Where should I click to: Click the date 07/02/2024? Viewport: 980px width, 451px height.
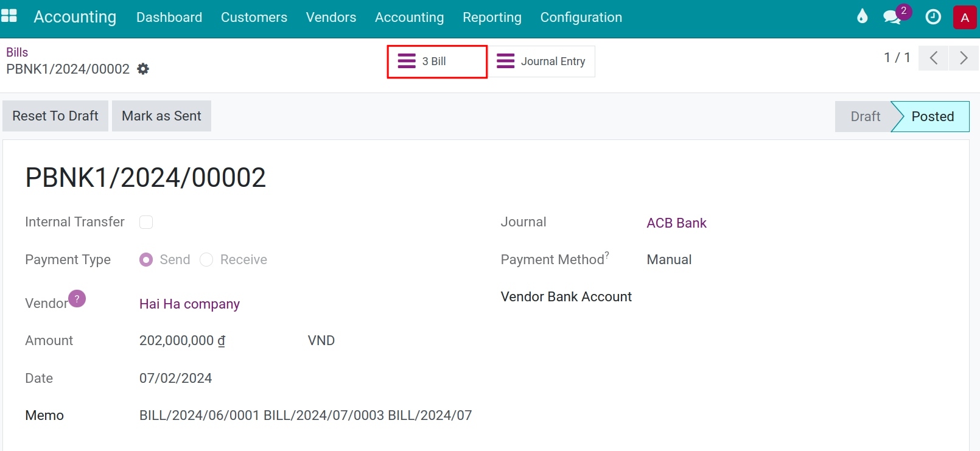point(175,378)
